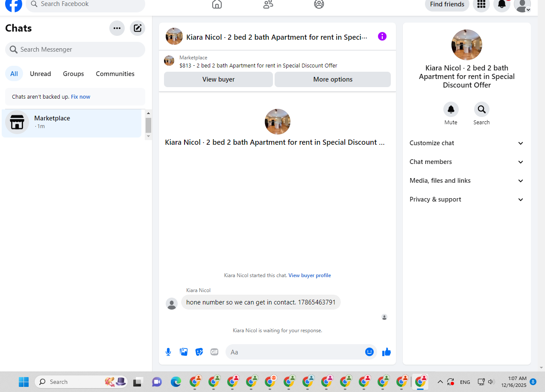Viewport: 545px width, 392px height.
Task: Mute this chat with bell icon
Action: tap(451, 109)
